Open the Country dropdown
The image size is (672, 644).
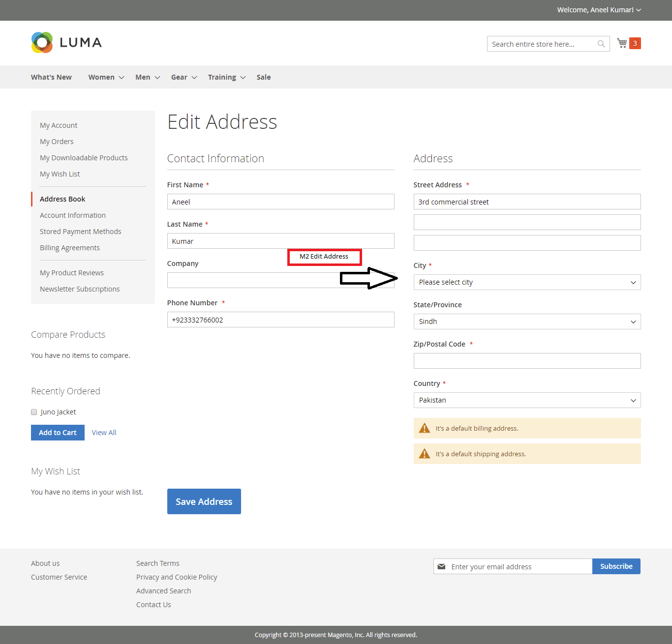[x=527, y=400]
